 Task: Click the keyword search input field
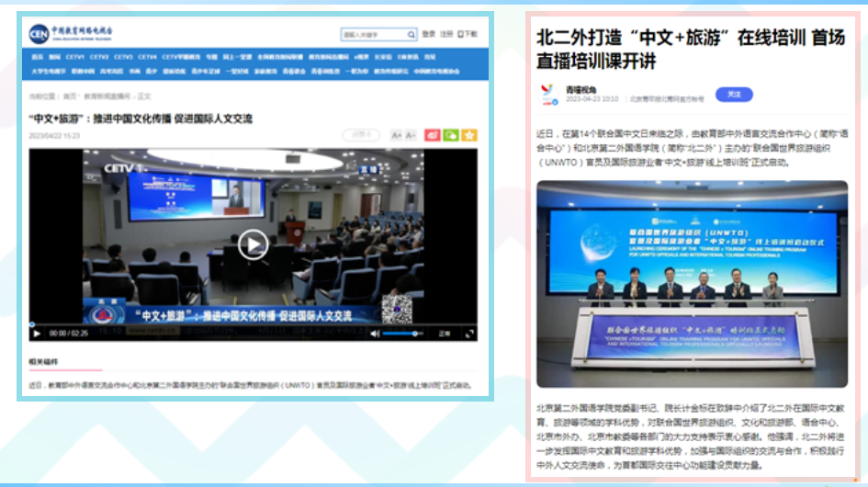(372, 35)
